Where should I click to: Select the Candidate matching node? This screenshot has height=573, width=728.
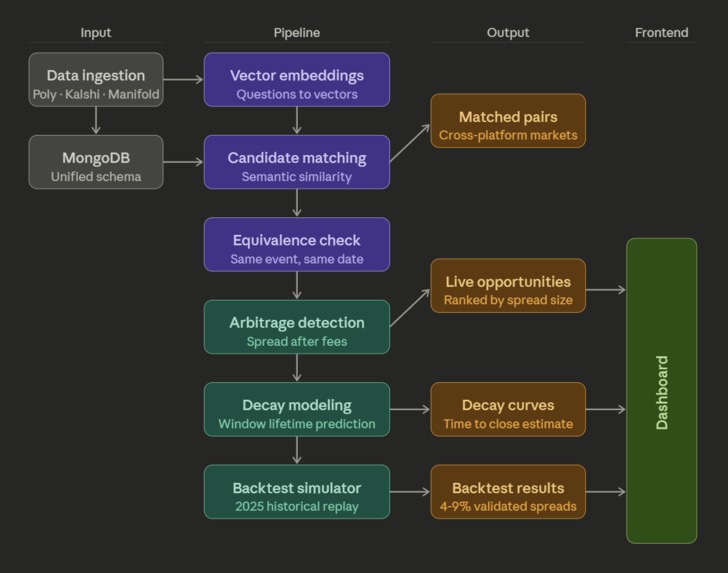pos(297,162)
